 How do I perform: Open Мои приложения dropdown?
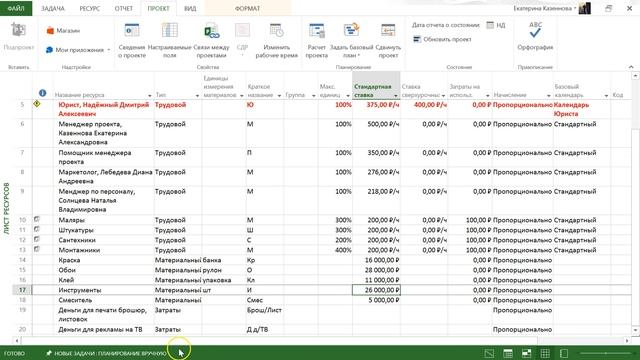coord(78,50)
